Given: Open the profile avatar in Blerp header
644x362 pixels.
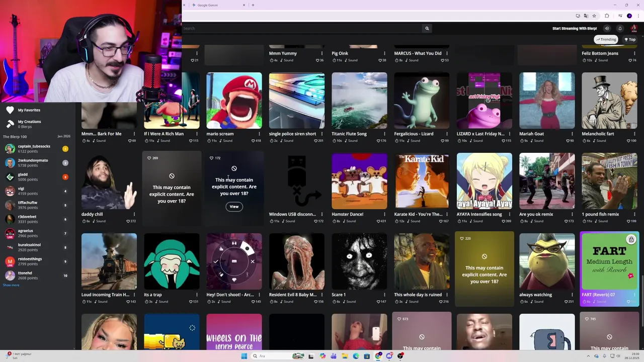Looking at the screenshot, I should (633, 28).
